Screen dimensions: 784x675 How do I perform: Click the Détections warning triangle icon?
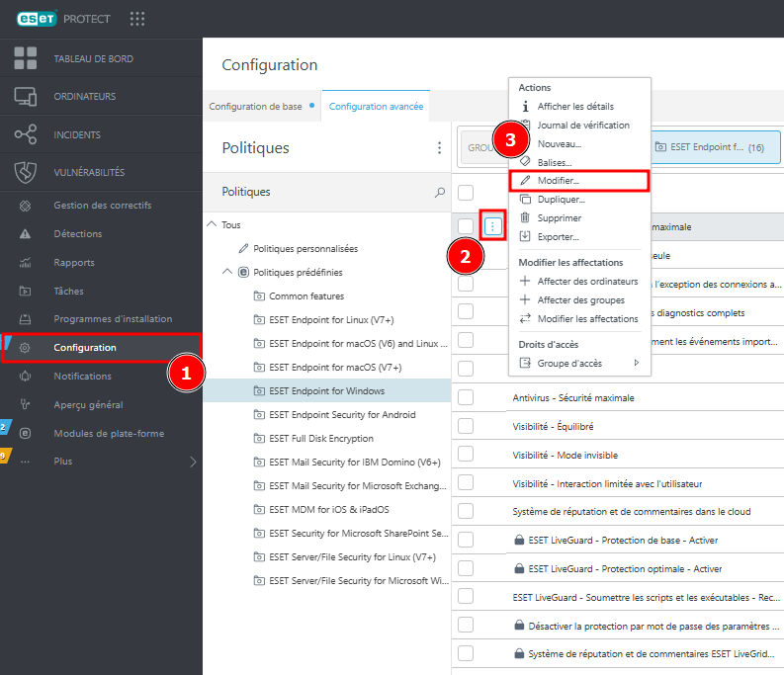click(25, 234)
